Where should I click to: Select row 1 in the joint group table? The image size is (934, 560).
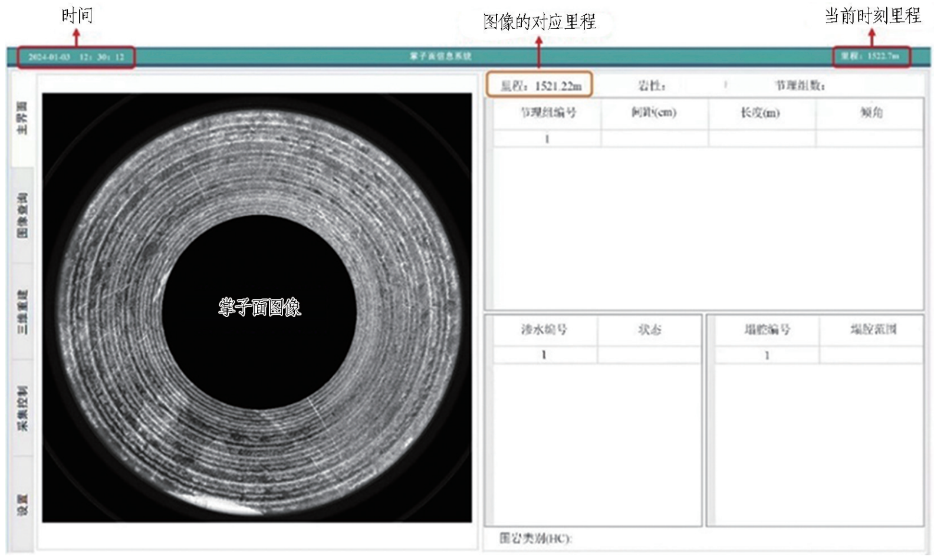tap(547, 139)
